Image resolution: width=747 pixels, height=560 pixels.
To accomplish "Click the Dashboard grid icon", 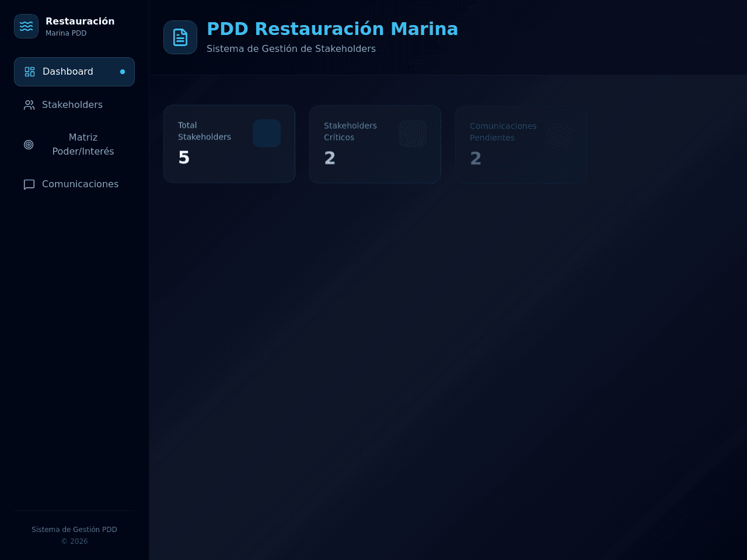I will coord(30,72).
